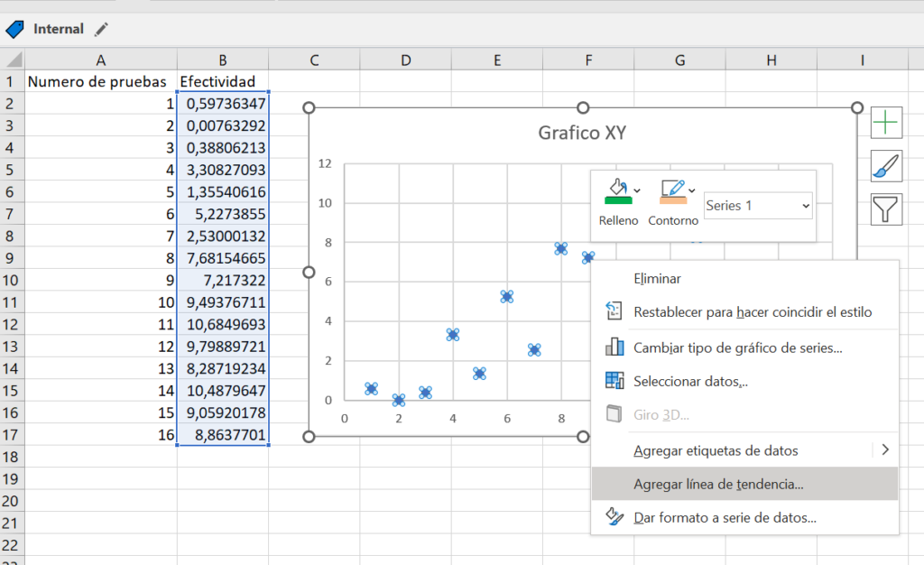The image size is (924, 565).
Task: Open Chart Elements plus button
Action: coord(886,123)
